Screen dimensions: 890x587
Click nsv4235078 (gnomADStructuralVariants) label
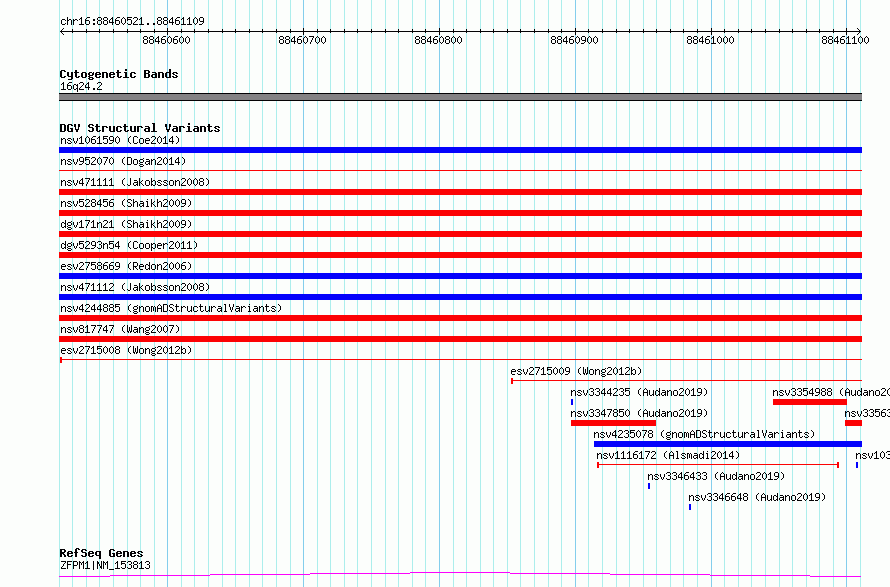[704, 434]
